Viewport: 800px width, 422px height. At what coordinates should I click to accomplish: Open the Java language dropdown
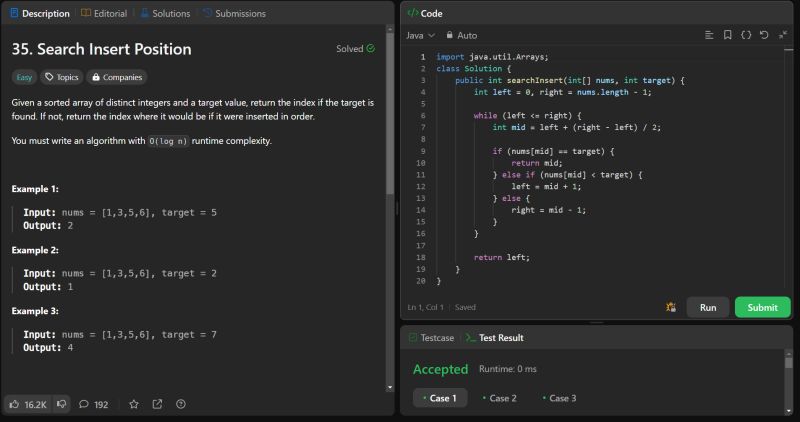pyautogui.click(x=419, y=35)
